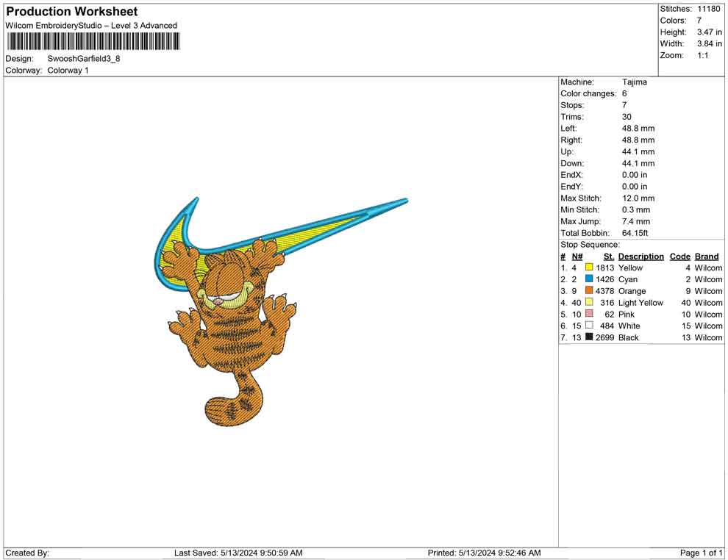
Task: Click the light yellow swatch in row 4
Action: (589, 303)
